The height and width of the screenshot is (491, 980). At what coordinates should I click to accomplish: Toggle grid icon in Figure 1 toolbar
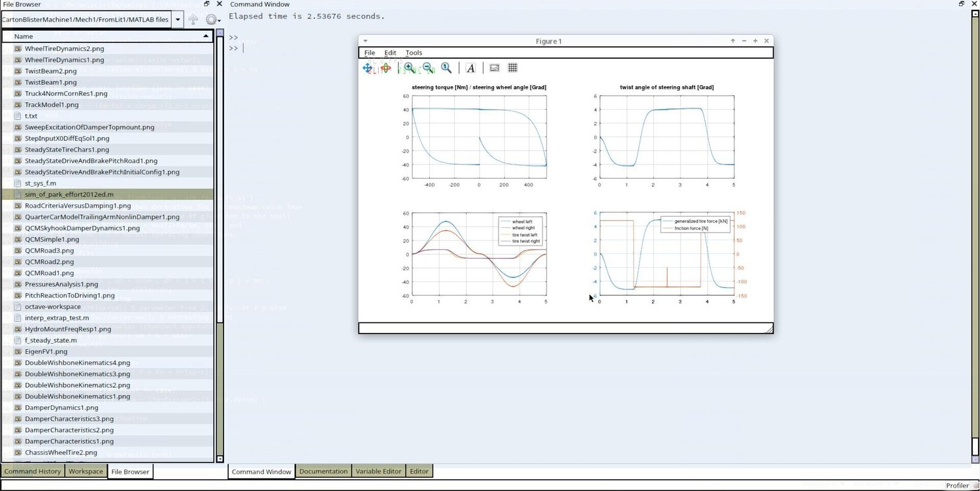pos(513,68)
